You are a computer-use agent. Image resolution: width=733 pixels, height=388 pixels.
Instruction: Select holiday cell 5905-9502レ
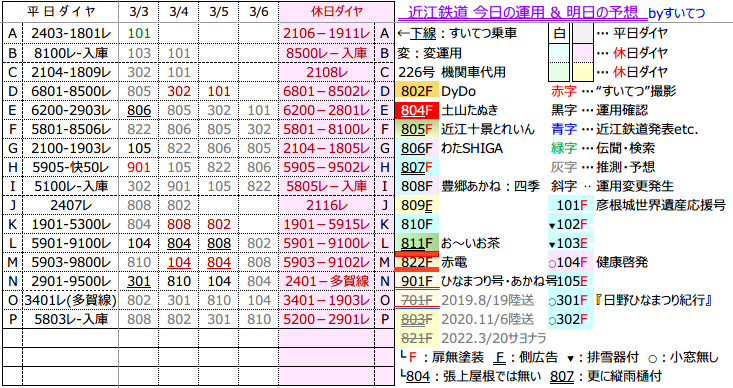[327, 167]
